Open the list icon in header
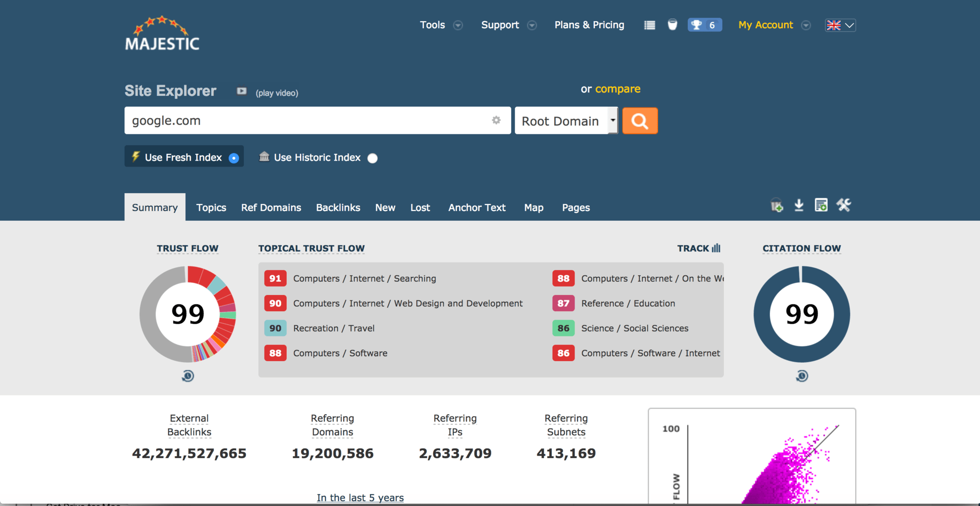980x506 pixels. (x=649, y=25)
